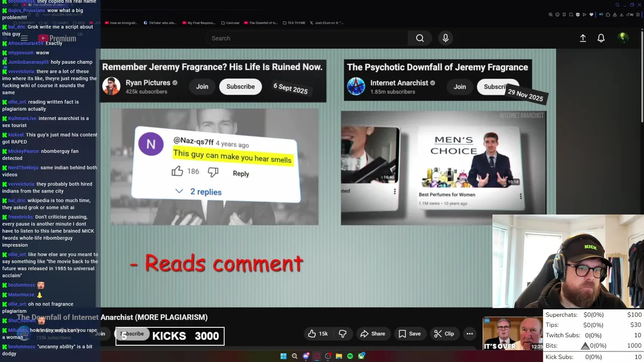The width and height of the screenshot is (644, 362).
Task: Open 'TikToker who alle...' bookmark
Action: tap(160, 23)
